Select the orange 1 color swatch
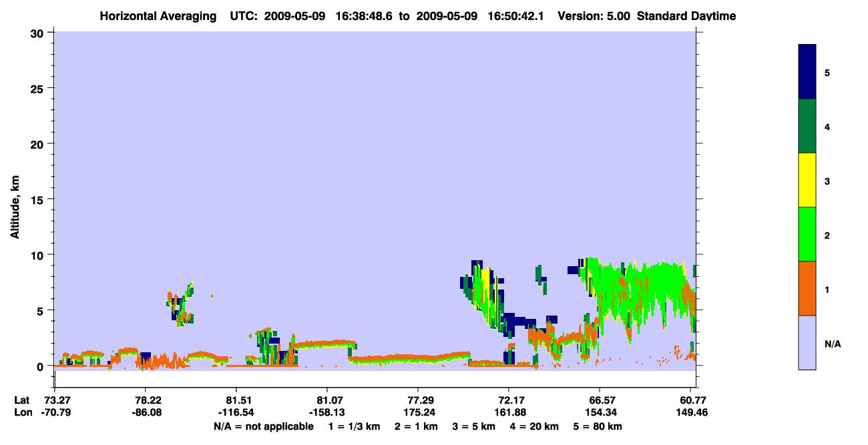Screen dimensions: 868x445 807,288
